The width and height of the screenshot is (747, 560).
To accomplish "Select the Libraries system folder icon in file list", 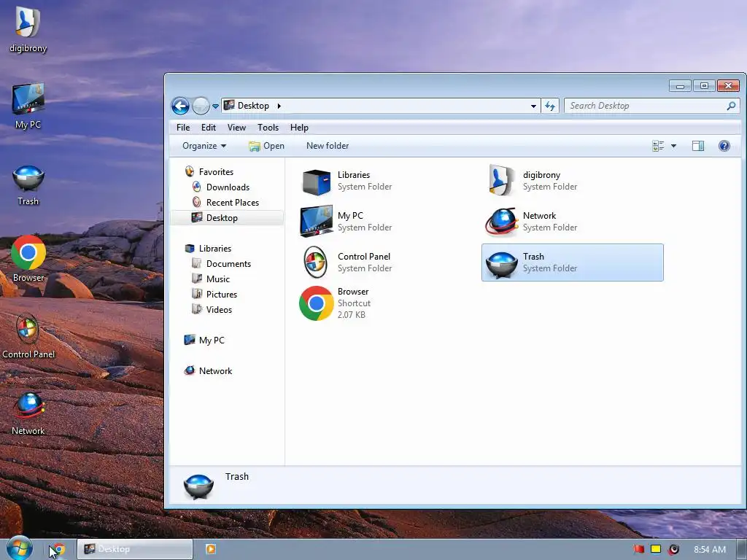I will pyautogui.click(x=317, y=181).
